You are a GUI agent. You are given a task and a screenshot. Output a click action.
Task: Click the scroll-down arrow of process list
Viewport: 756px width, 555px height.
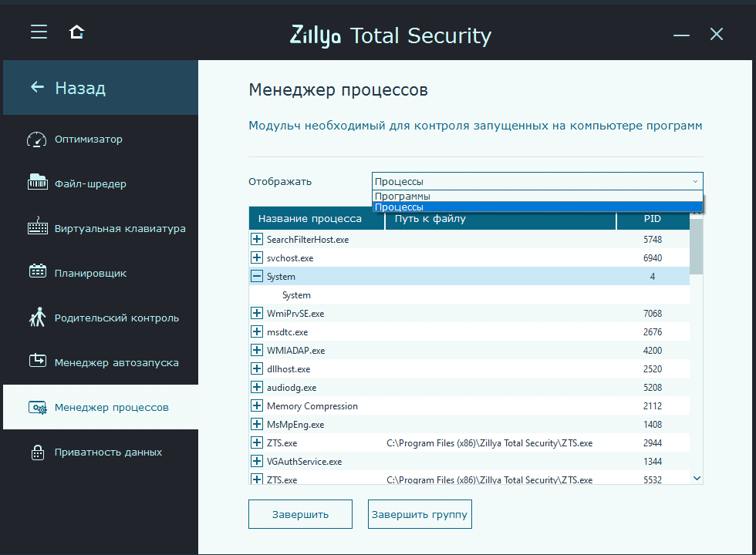pos(697,478)
